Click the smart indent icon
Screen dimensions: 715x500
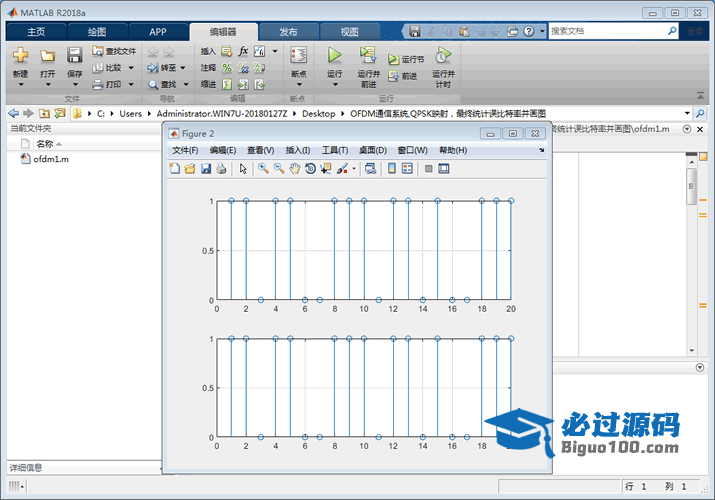coord(227,84)
